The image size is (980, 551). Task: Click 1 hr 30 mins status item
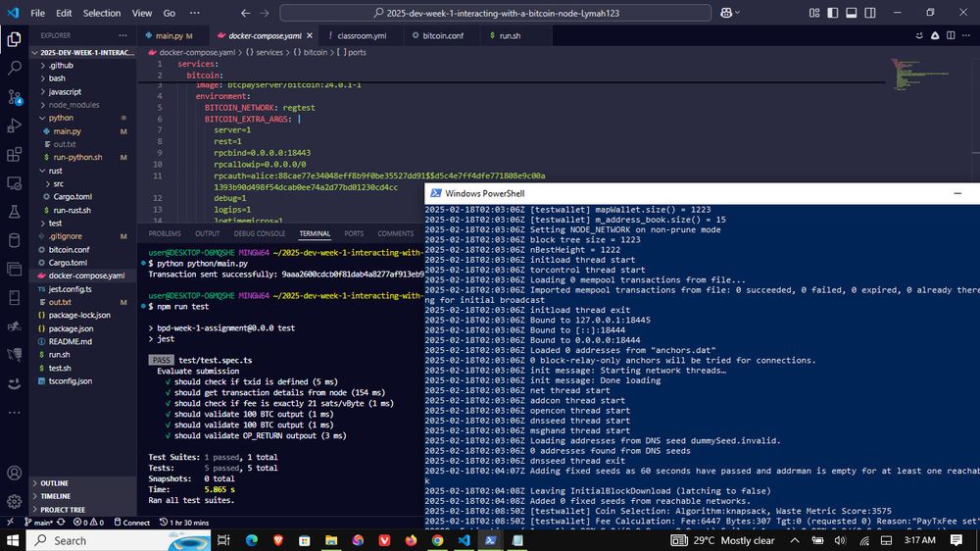pyautogui.click(x=184, y=523)
